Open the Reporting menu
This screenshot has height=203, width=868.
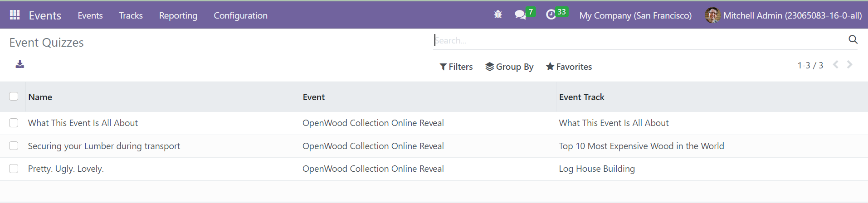pyautogui.click(x=178, y=15)
